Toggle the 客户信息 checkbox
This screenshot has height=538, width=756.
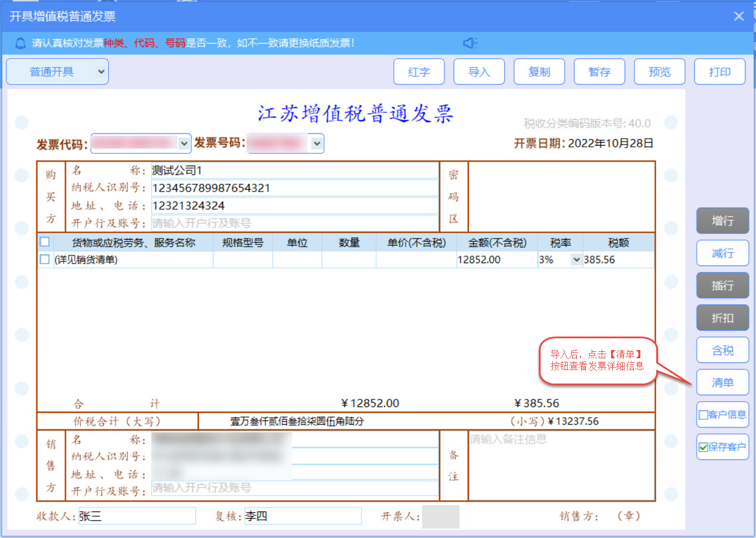click(x=703, y=415)
